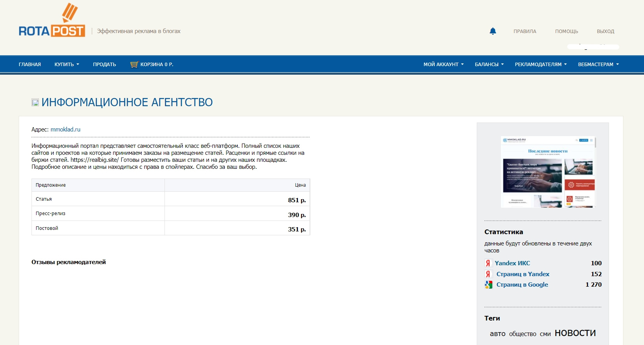Open the mmoklad.ru site preview thumbnail
Screen dimensions: 644x345
548,172
